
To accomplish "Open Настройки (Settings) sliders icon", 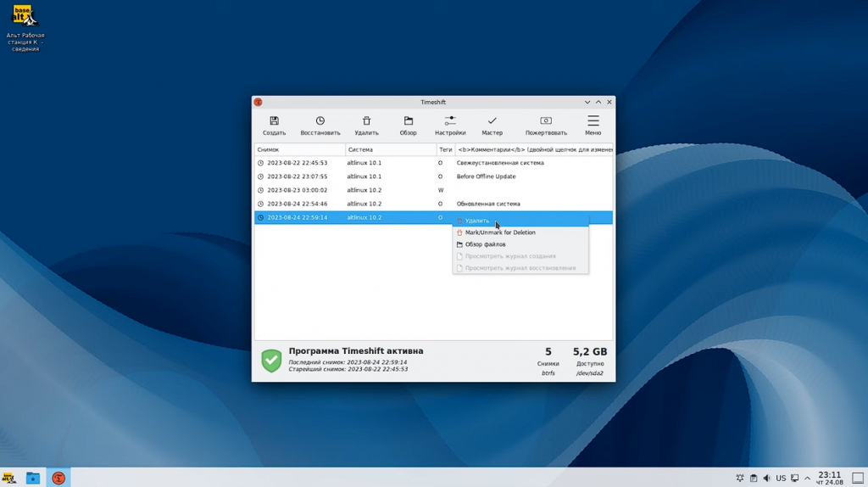I will 450,120.
